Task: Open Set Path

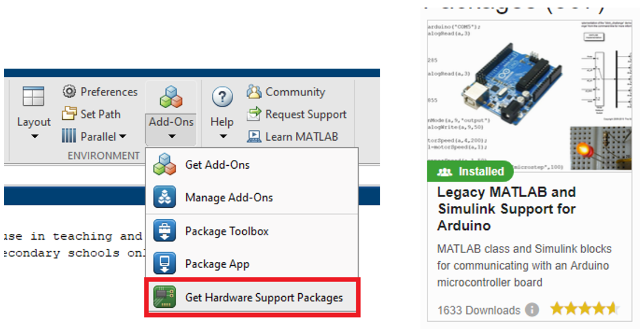Action: 100,114
